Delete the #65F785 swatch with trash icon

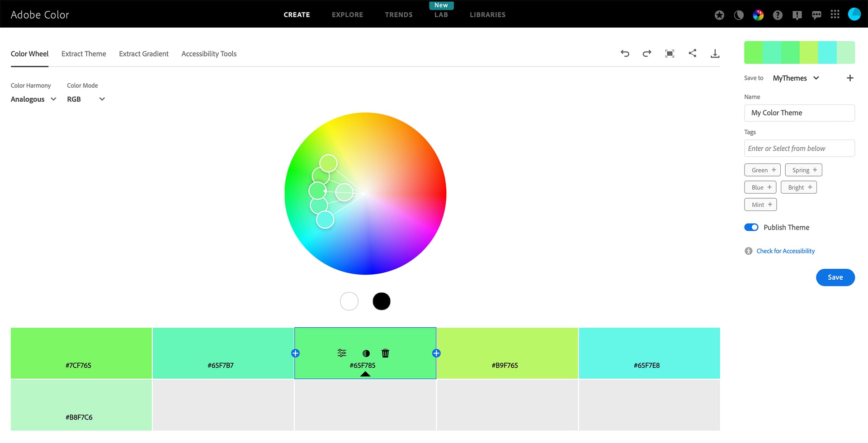coord(385,353)
